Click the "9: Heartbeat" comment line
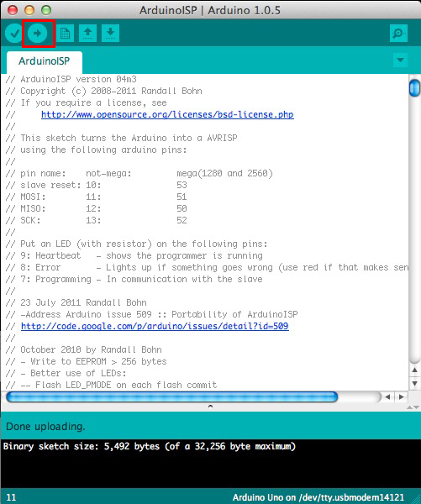 [x=134, y=255]
